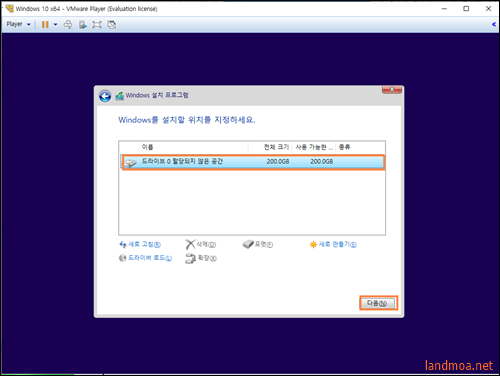Toggle Unity mode icon in the VMware toolbar
Viewport: 500px width, 376px height.
pos(112,24)
